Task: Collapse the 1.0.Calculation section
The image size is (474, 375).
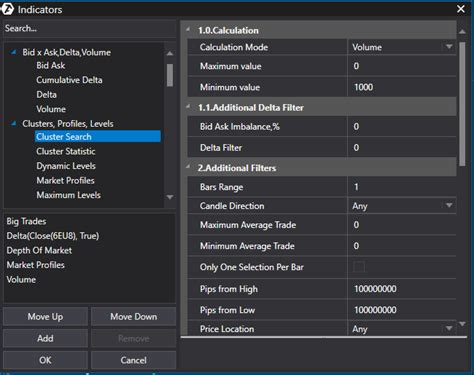Action: click(188, 30)
